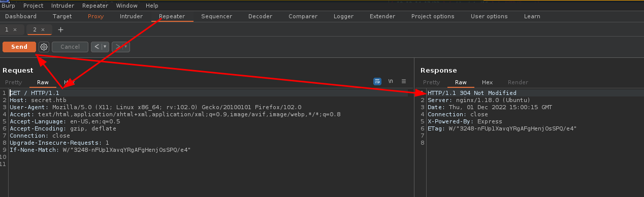
Task: Switch Response view to Raw
Action: point(461,82)
